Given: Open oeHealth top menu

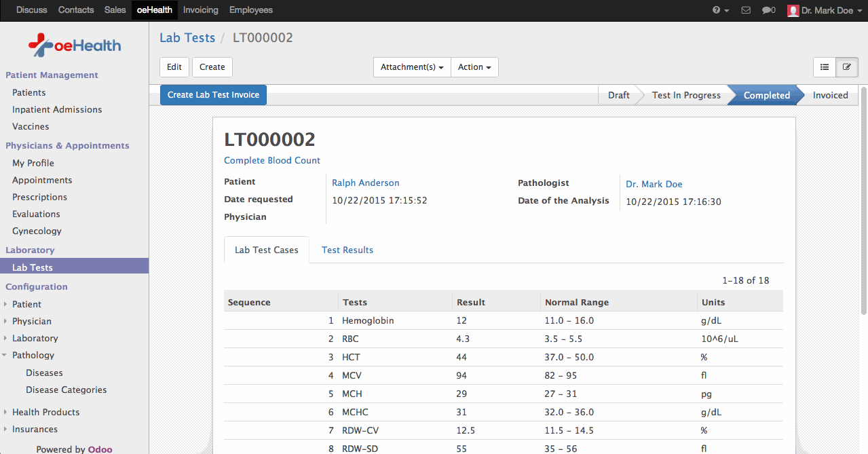Looking at the screenshot, I should coord(155,10).
